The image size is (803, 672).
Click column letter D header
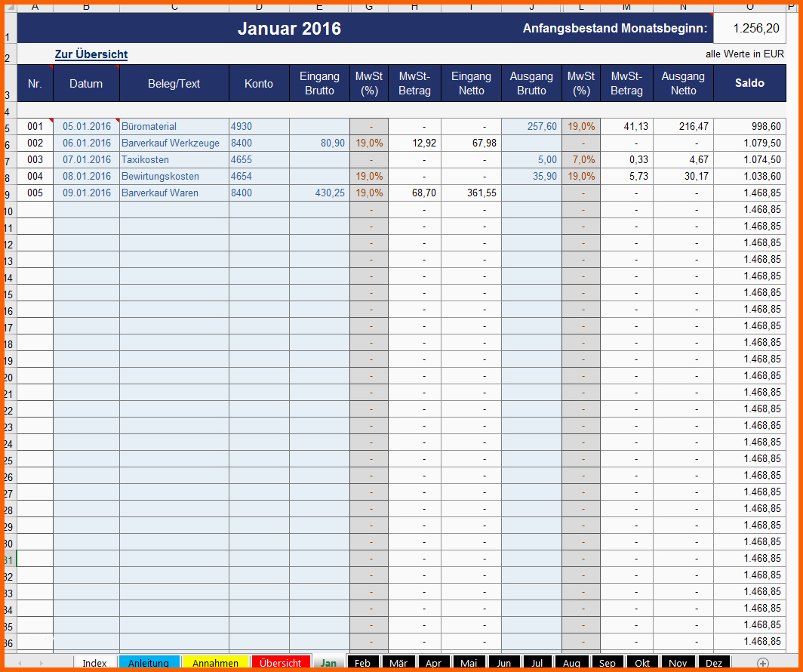coord(259,7)
